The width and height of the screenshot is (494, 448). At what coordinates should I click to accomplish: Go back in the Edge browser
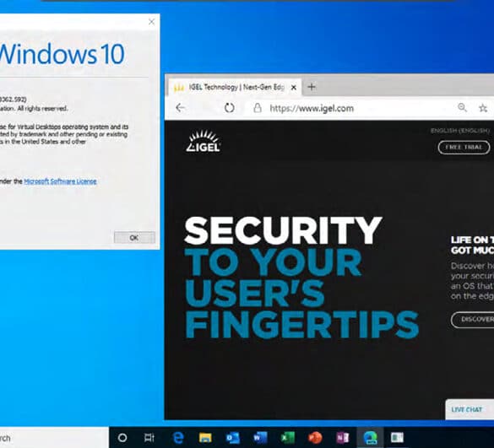click(x=180, y=108)
